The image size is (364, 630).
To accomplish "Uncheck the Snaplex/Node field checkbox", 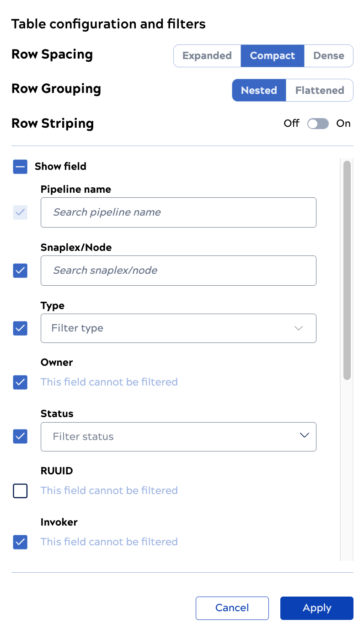I will point(20,271).
